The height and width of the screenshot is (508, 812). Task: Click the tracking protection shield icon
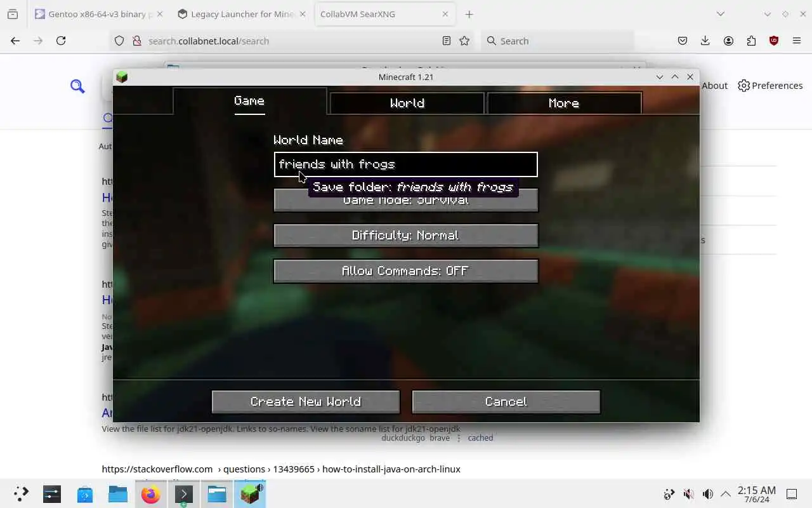pos(119,41)
